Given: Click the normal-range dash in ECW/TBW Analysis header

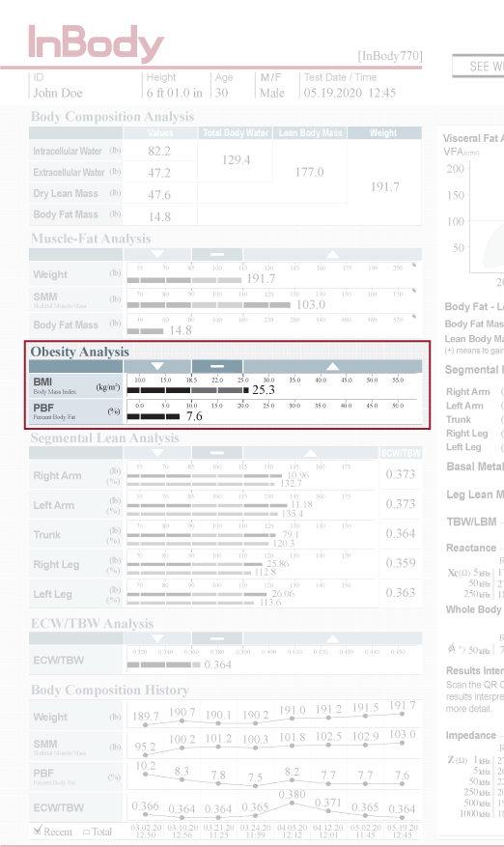Looking at the screenshot, I should [x=217, y=638].
